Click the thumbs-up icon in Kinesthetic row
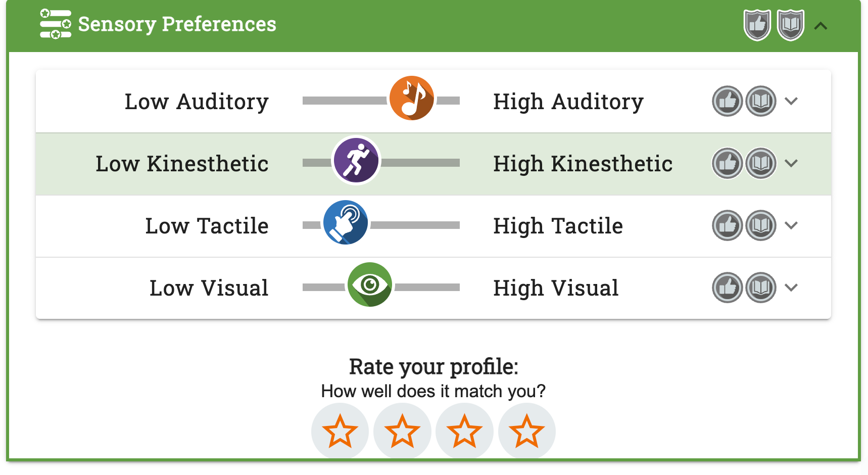 point(727,163)
